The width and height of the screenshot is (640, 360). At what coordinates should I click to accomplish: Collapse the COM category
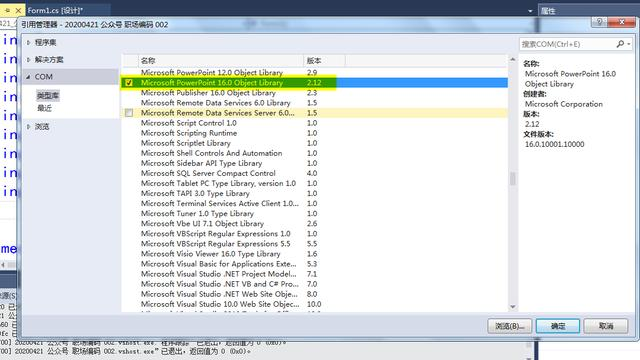(x=29, y=77)
